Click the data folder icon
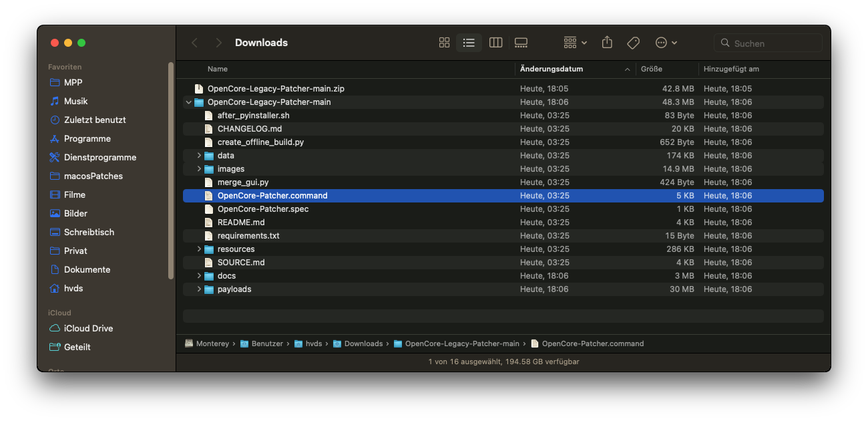Screen dimensions: 868x421 point(209,156)
